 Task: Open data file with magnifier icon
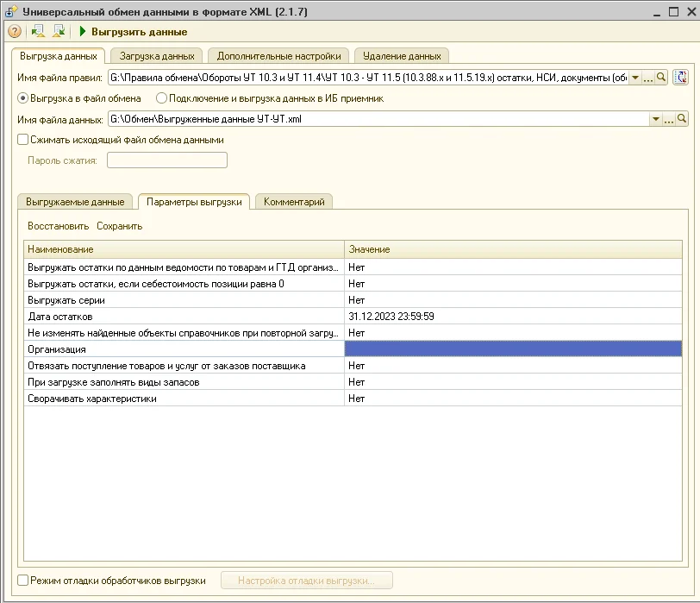681,119
